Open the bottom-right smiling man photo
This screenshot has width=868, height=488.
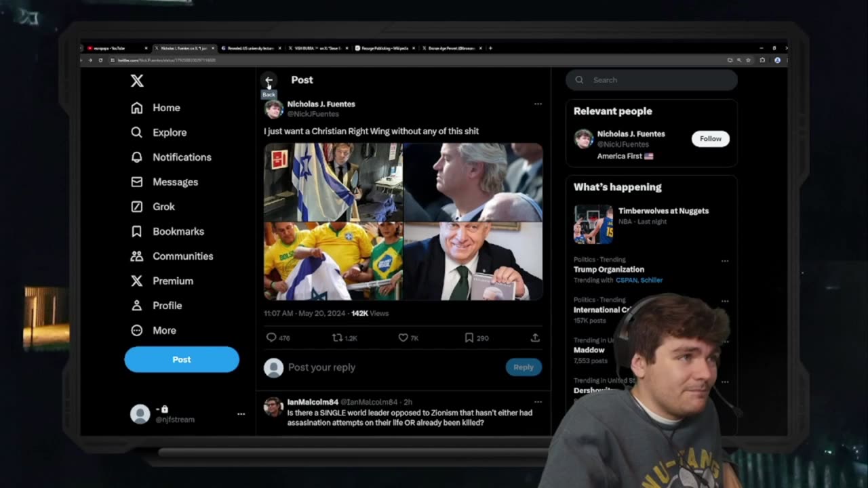click(473, 261)
